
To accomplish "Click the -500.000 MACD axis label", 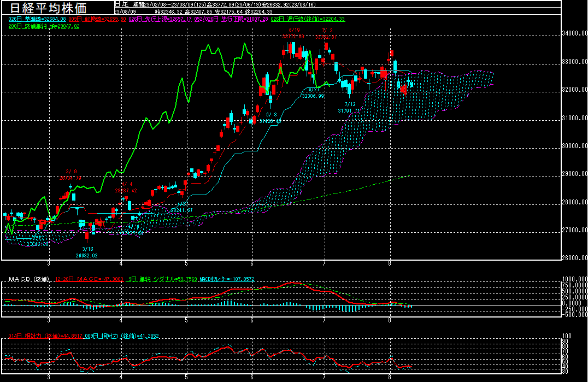I will 575,315.
